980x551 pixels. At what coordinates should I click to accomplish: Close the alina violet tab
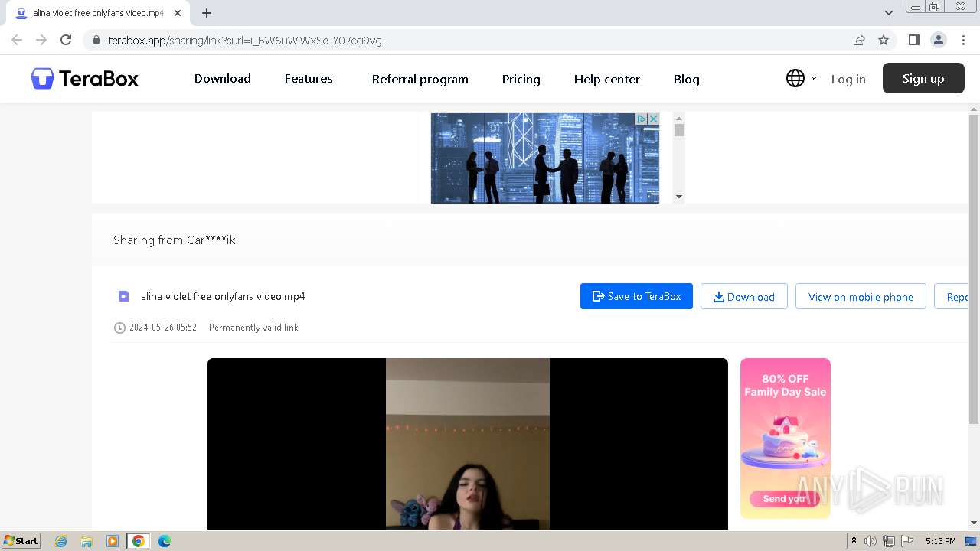(178, 13)
